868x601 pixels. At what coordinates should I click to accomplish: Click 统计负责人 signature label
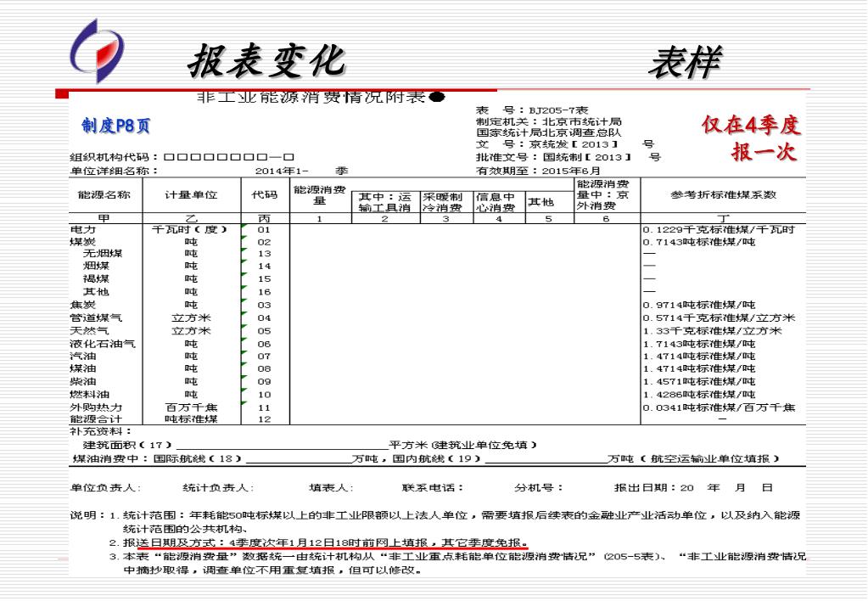[219, 488]
